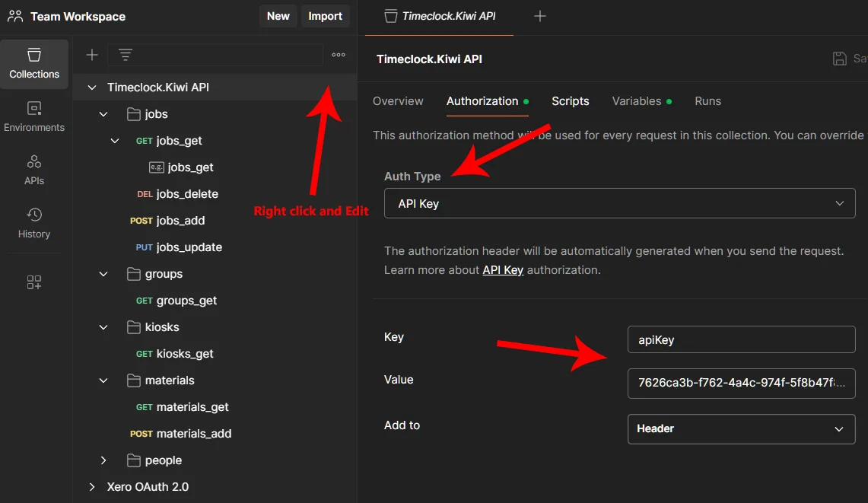Click the filter icon in collections search
868x503 pixels.
tap(126, 55)
